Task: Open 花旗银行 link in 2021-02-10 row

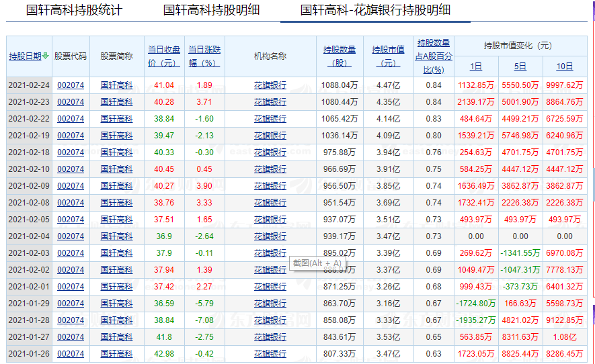Action: point(270,169)
